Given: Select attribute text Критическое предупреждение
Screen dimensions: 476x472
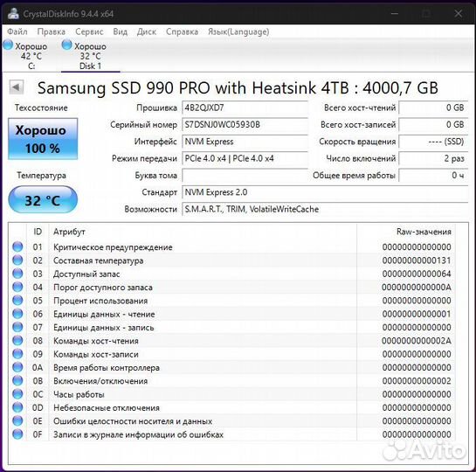Looking at the screenshot, I should tap(113, 247).
